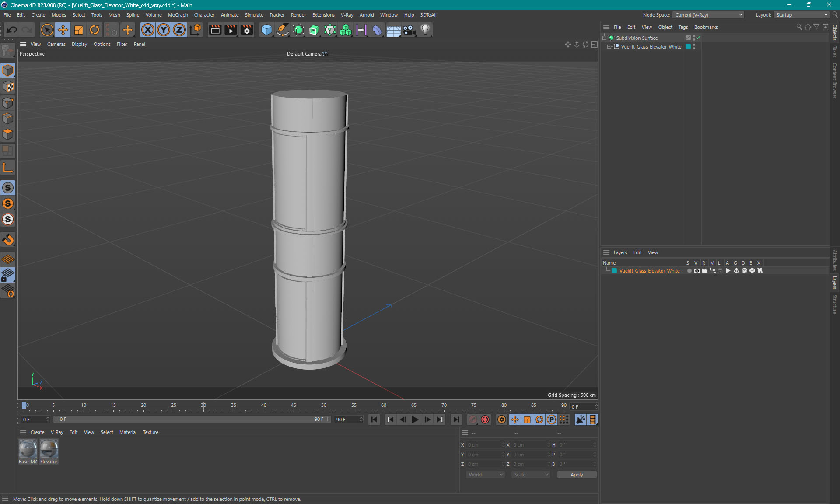840x504 pixels.
Task: Toggle X axis lock
Action: coord(148,30)
